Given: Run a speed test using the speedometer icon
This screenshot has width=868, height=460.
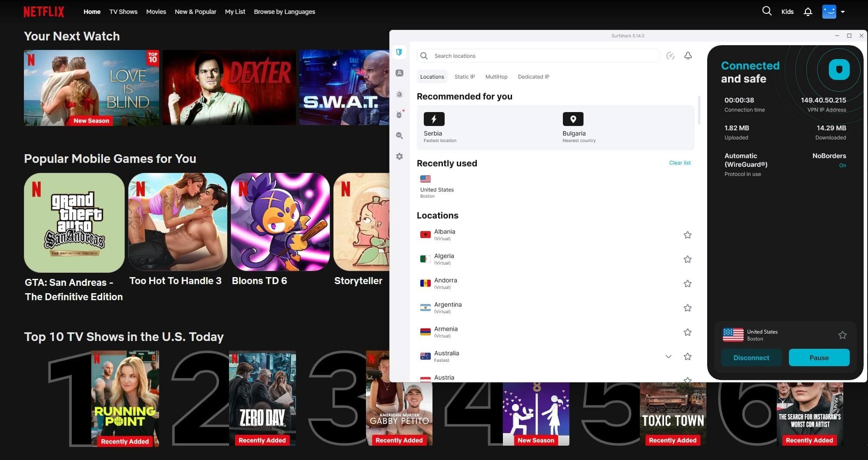Looking at the screenshot, I should tap(671, 56).
